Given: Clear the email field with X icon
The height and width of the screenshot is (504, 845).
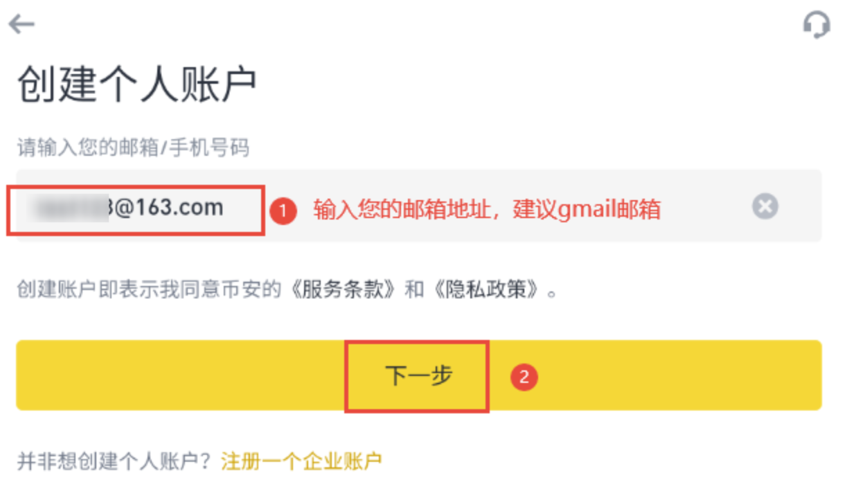Looking at the screenshot, I should click(x=765, y=206).
